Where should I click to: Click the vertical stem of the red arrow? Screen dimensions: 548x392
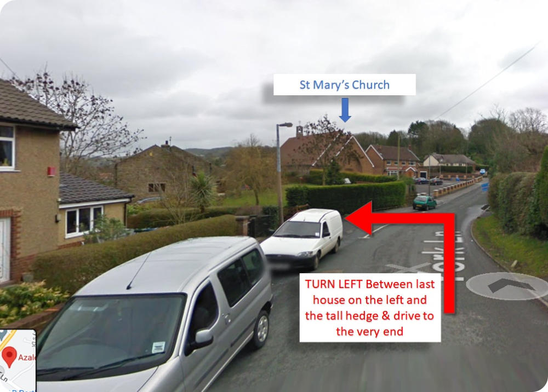point(449,263)
